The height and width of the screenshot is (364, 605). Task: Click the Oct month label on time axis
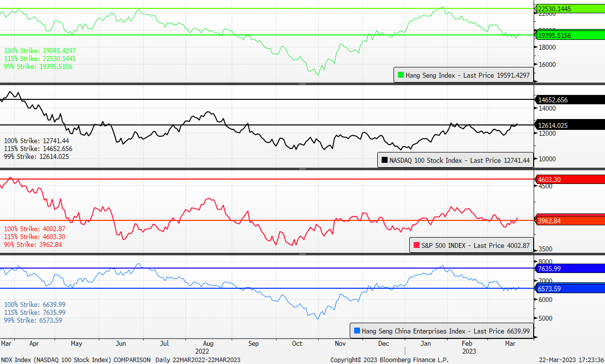(297, 344)
